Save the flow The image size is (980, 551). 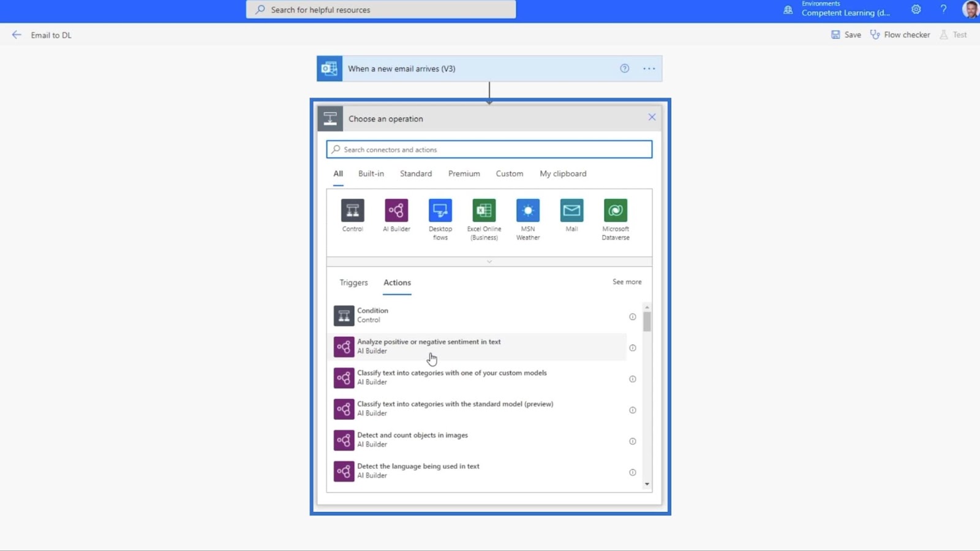(846, 35)
